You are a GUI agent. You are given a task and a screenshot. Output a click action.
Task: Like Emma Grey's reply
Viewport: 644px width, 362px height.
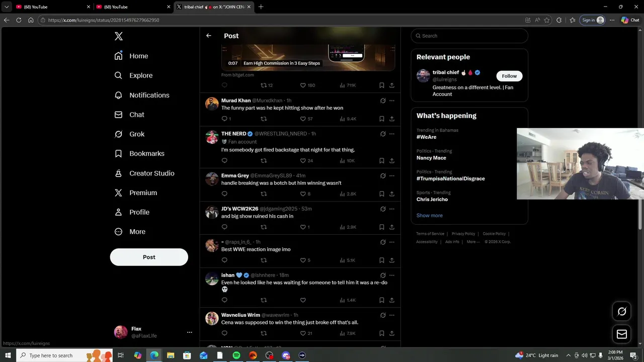pos(303,194)
